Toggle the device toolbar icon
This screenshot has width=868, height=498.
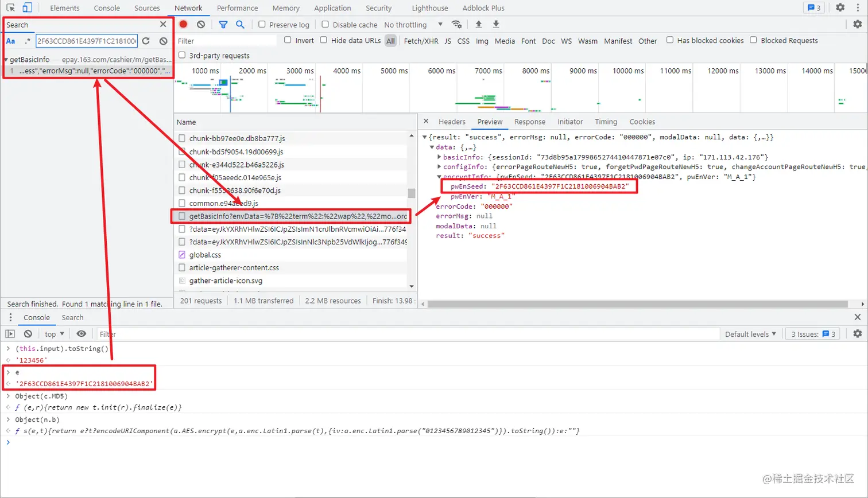tap(27, 8)
